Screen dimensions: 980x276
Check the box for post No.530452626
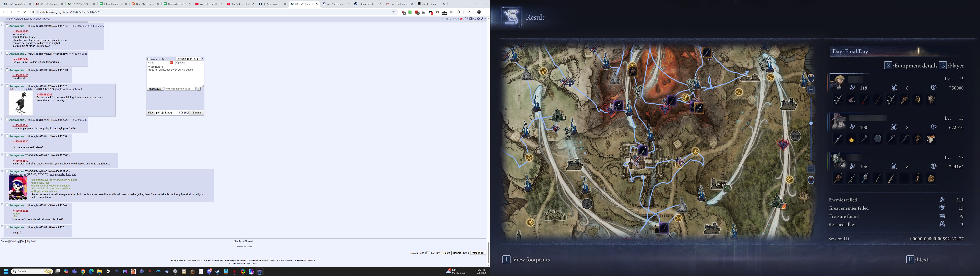pyautogui.click(x=7, y=86)
